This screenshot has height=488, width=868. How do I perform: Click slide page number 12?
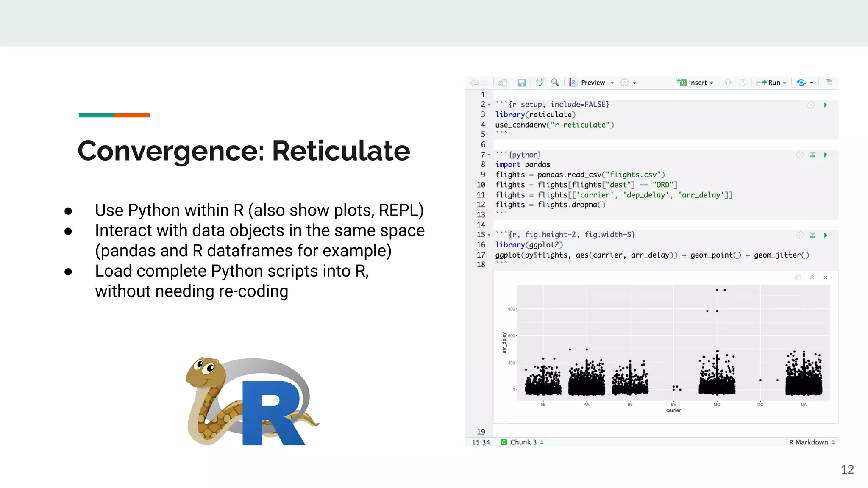(x=847, y=469)
